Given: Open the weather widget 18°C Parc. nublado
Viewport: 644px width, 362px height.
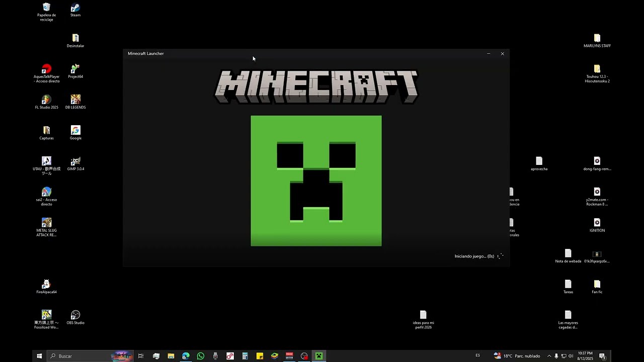Looking at the screenshot, I should pos(517,356).
